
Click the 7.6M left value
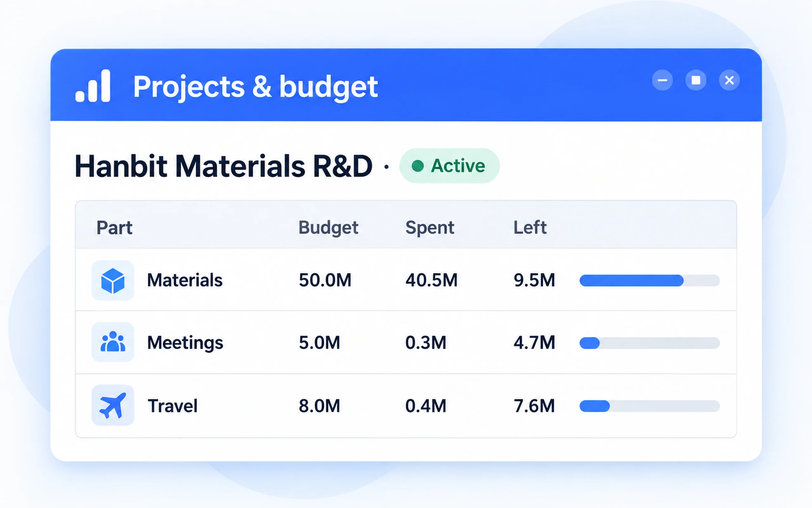(534, 406)
